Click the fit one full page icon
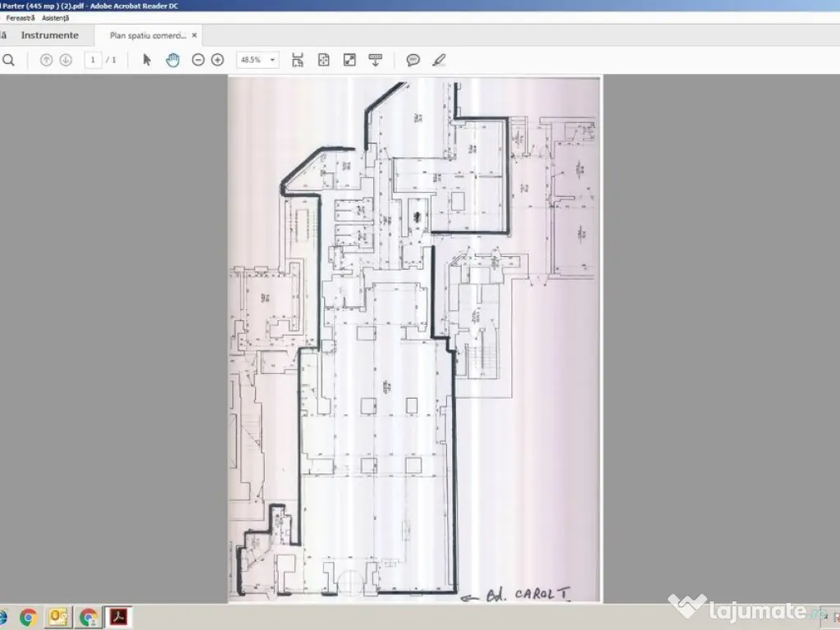Viewport: 840px width, 630px height. tap(323, 59)
